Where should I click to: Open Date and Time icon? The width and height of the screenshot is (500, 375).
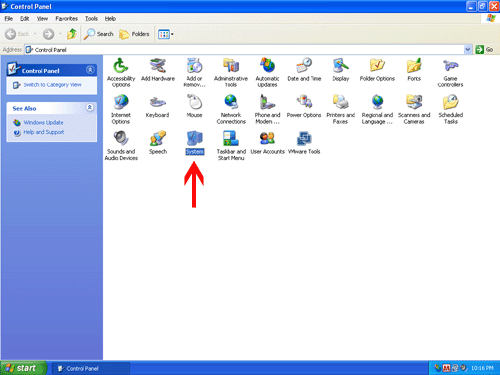pyautogui.click(x=304, y=66)
